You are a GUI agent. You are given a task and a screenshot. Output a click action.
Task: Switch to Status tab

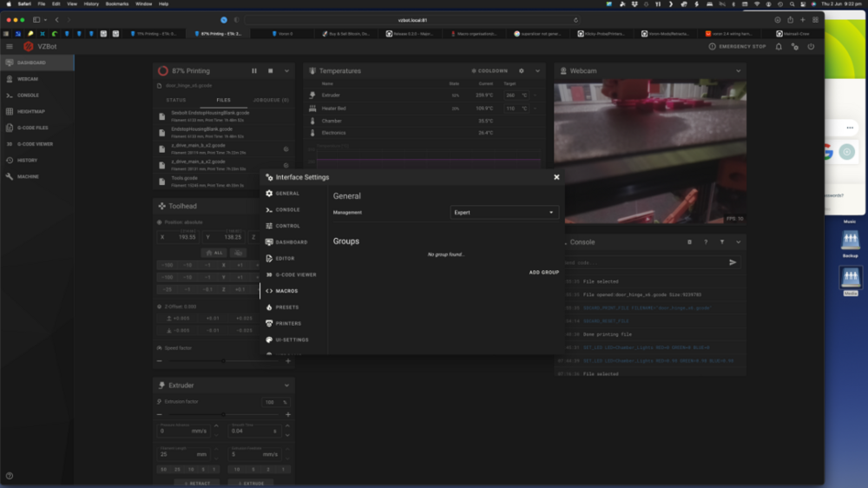tap(176, 100)
